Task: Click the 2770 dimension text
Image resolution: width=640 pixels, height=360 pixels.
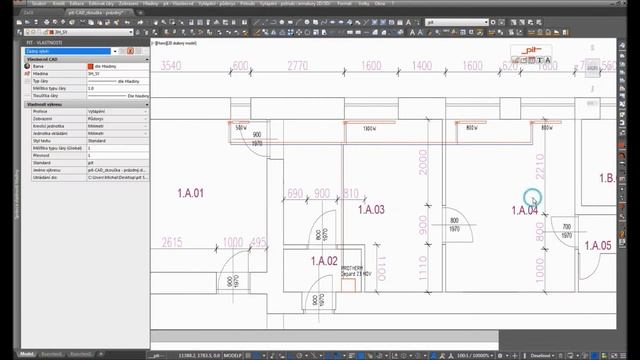Action: (298, 66)
